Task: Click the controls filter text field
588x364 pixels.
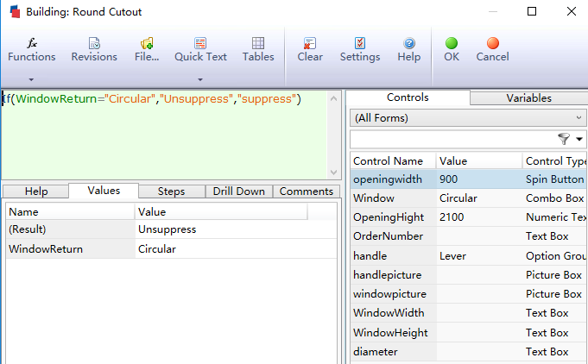Action: [x=451, y=139]
